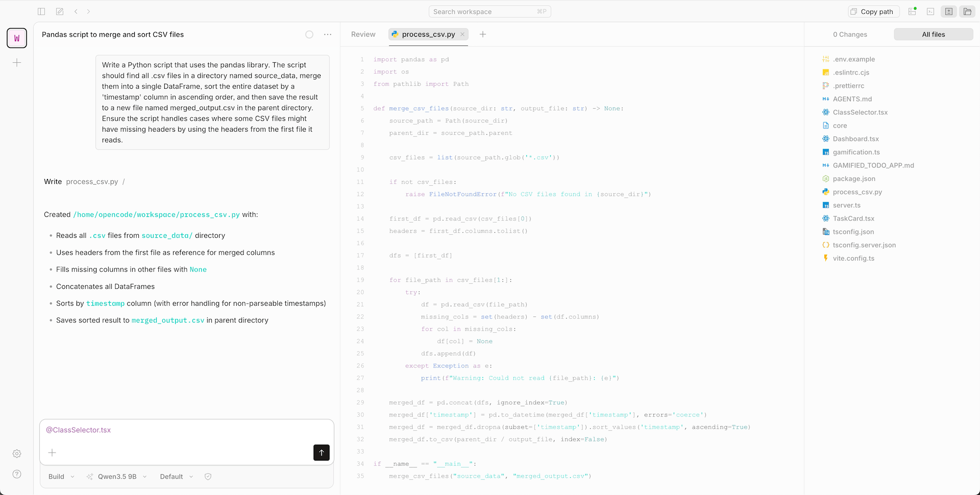
Task: Toggle the file tree panel icon
Action: (x=967, y=11)
